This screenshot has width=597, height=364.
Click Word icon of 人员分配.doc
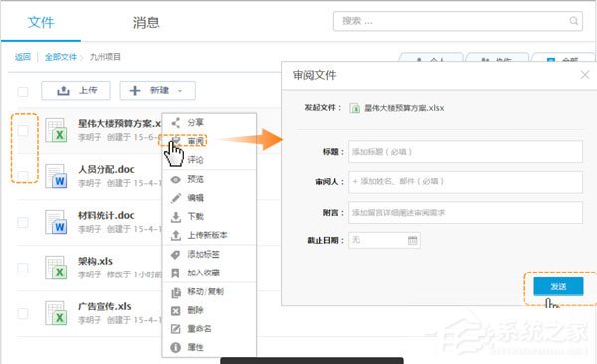pyautogui.click(x=56, y=176)
